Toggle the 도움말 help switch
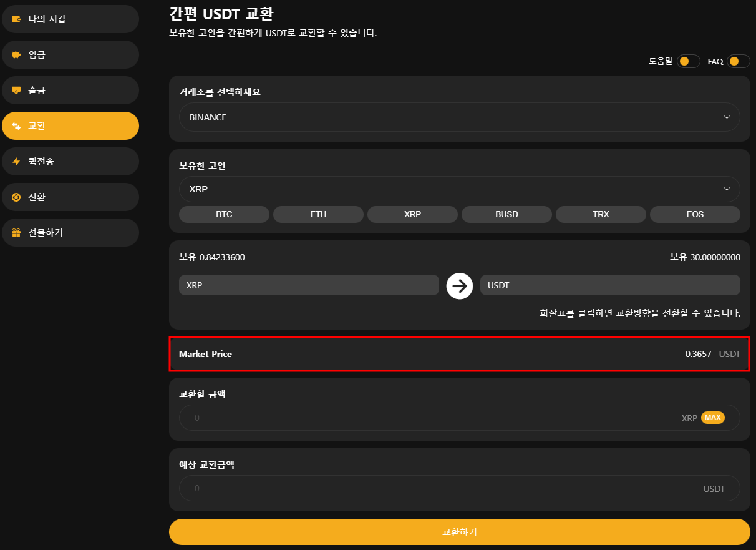Screen dimensions: 756x550 (x=688, y=61)
